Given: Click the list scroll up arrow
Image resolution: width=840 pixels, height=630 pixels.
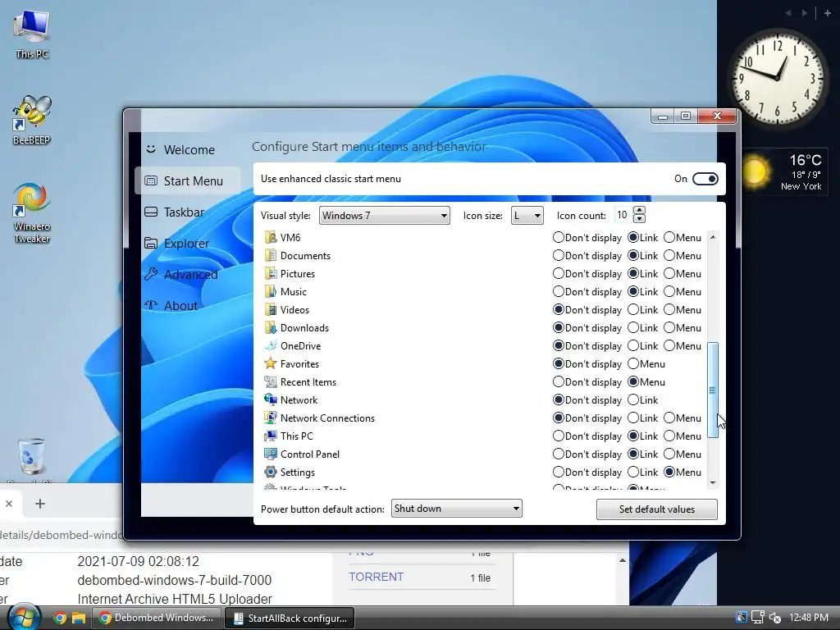Looking at the screenshot, I should 713,237.
